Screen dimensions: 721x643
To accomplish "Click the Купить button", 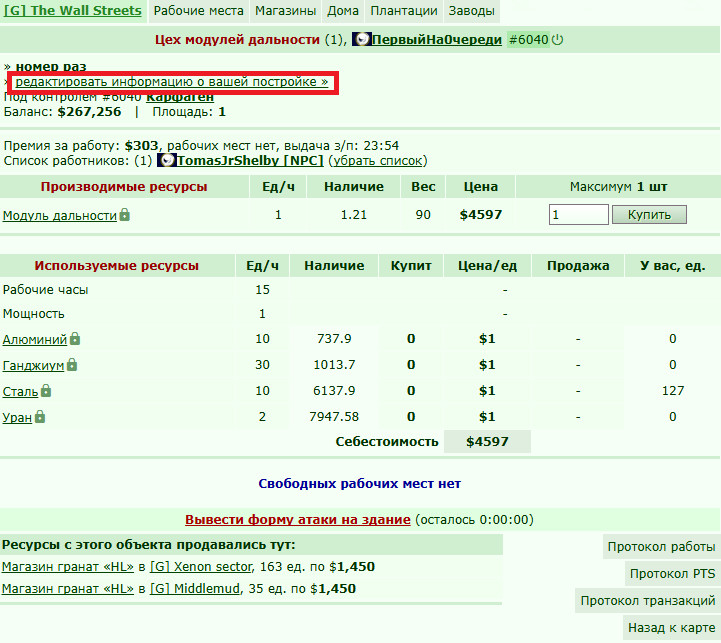I will (x=649, y=215).
